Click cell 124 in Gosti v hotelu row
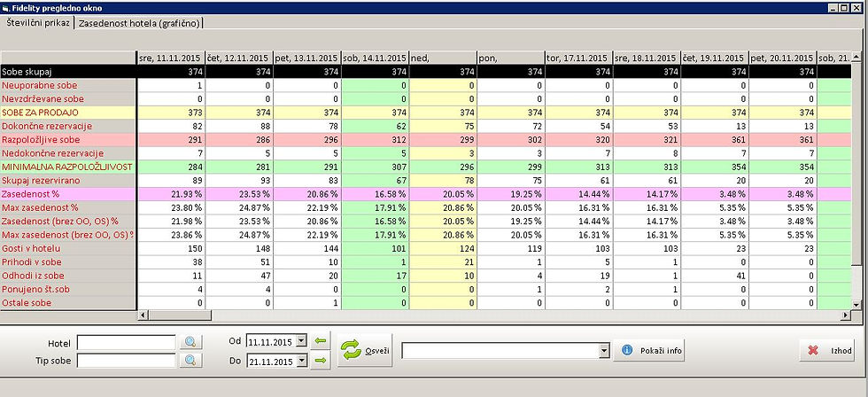868x397 pixels. click(443, 248)
